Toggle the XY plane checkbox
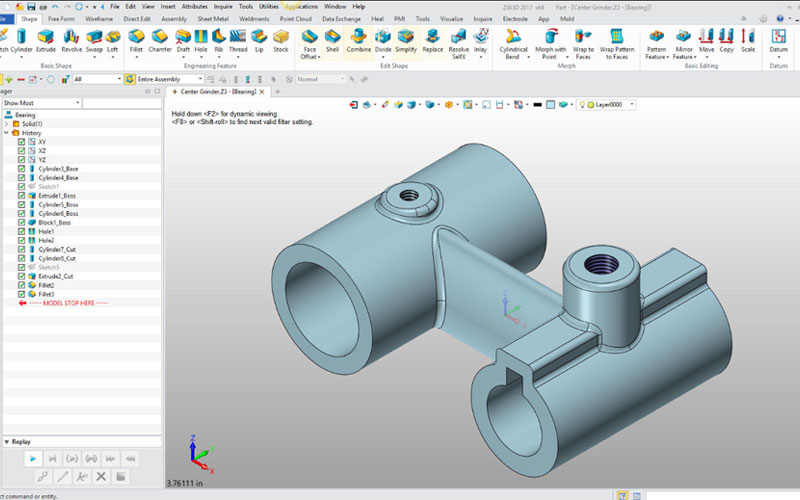Screen dimensions: 800x500 [x=21, y=142]
